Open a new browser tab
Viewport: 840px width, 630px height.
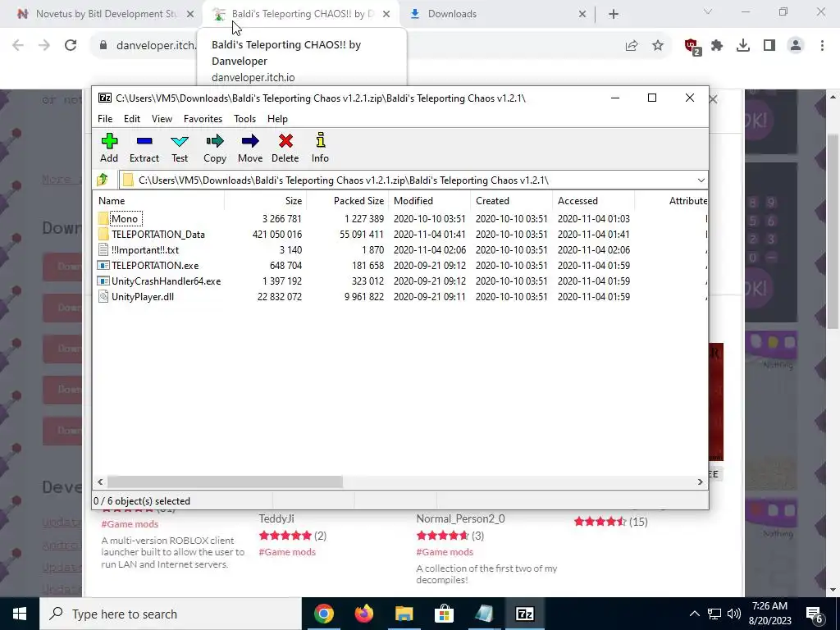point(614,14)
